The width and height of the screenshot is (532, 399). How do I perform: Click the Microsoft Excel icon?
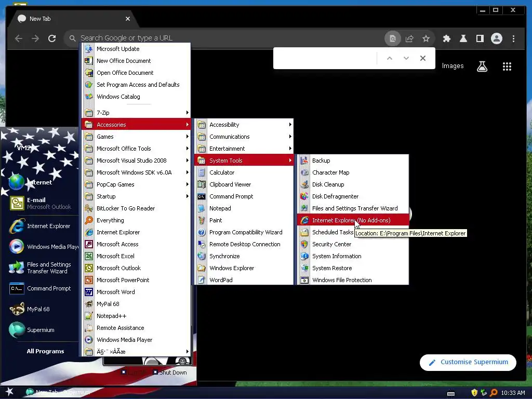[x=89, y=256]
